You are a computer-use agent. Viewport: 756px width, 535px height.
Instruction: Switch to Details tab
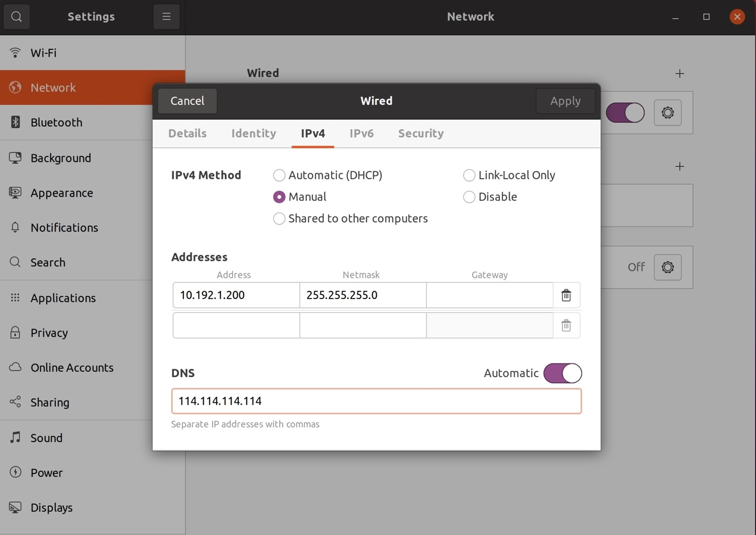[188, 133]
